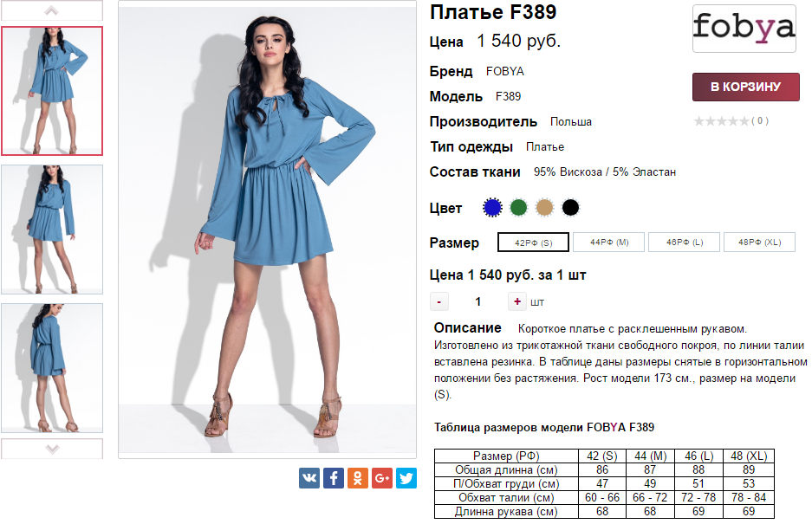
Task: Share on Facebook icon
Action: (334, 478)
